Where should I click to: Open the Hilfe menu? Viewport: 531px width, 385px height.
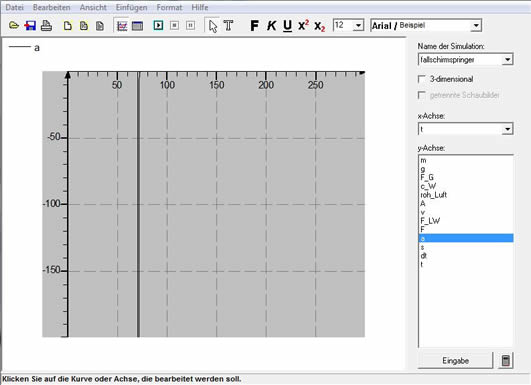tap(200, 7)
